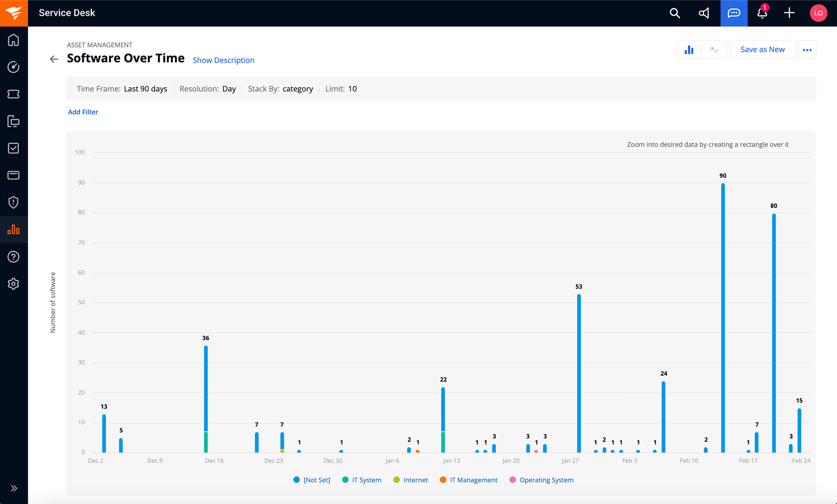Click the Show Description link

click(224, 60)
